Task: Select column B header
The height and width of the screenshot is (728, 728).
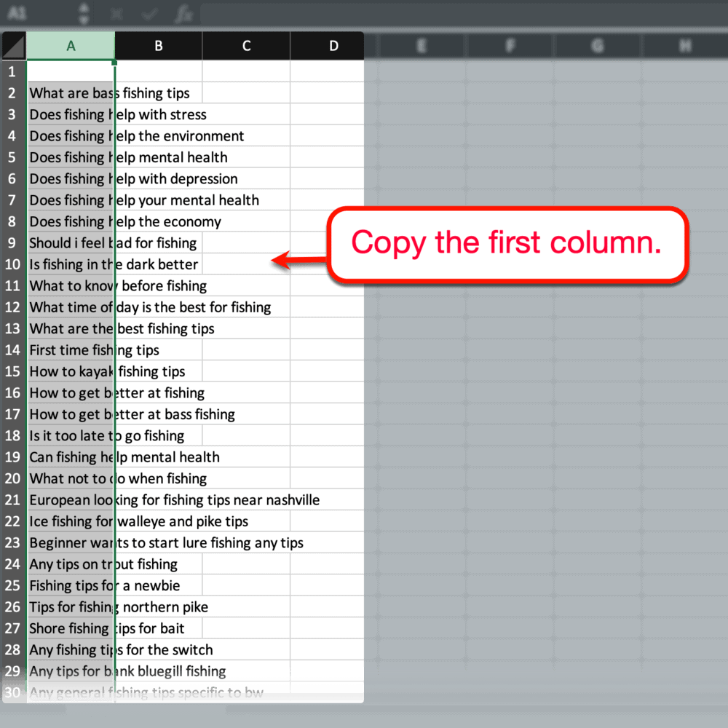Action: point(158,45)
